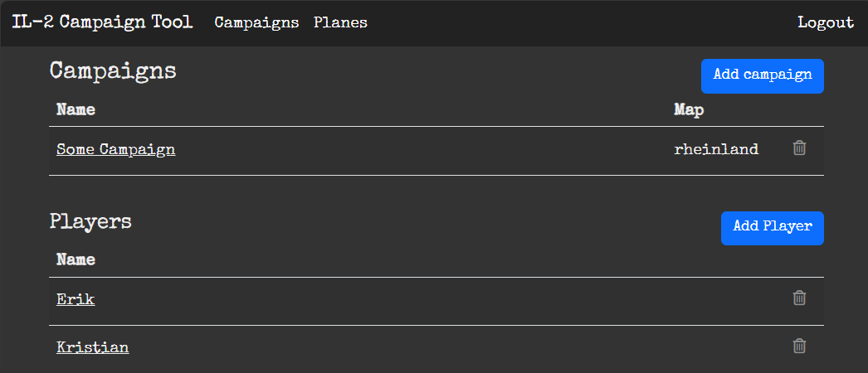868x373 pixels.
Task: Click the Name header in Players table
Action: 76,260
